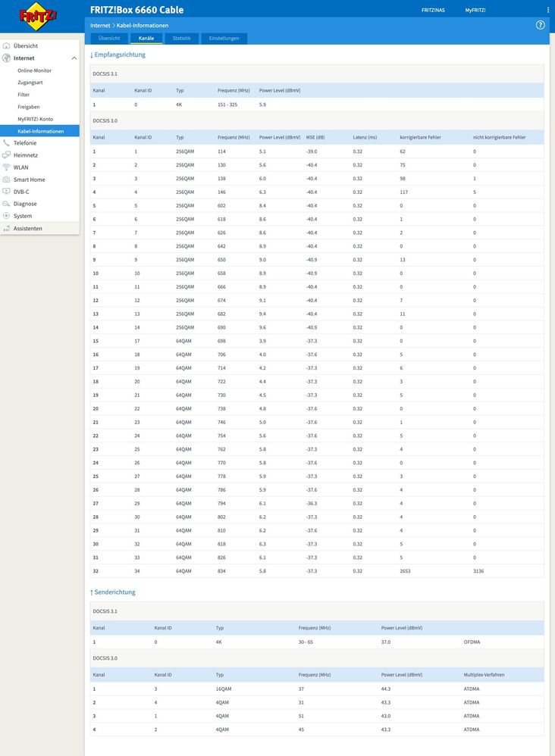Click the Latenz (ms) header

tap(365, 137)
